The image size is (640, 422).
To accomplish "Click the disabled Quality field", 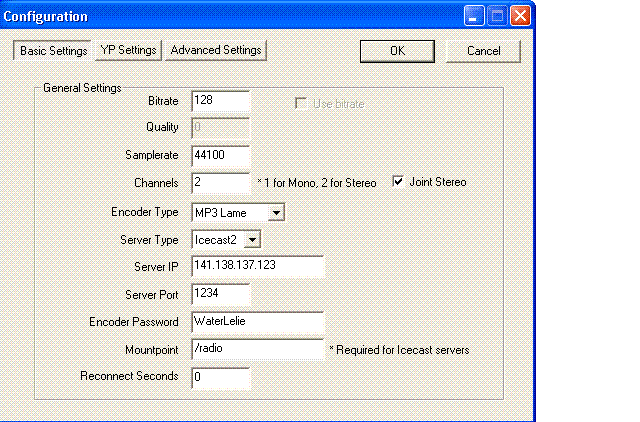I will [220, 128].
